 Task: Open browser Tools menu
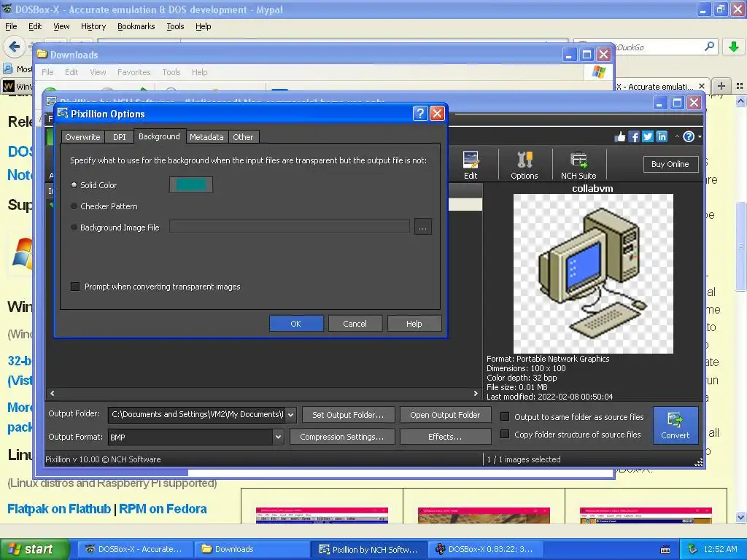tap(175, 26)
